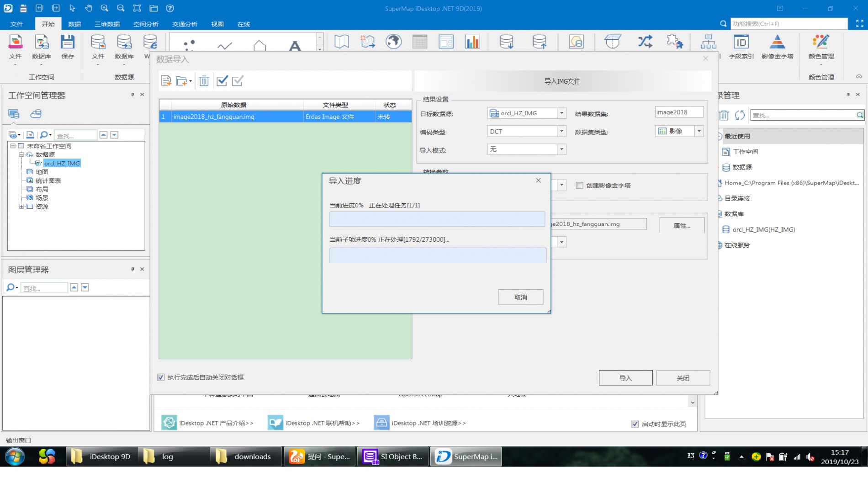868x488 pixels.
Task: Click the 属性... button
Action: (x=682, y=225)
